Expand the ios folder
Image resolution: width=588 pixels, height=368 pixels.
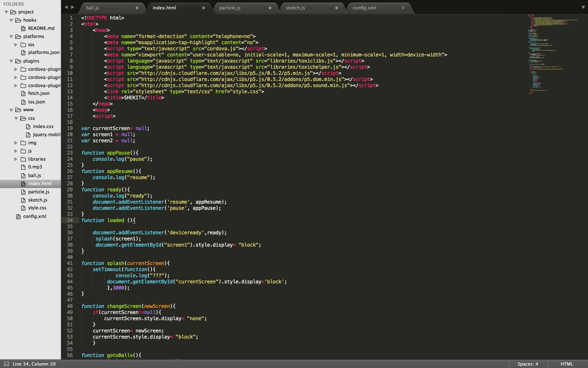16,45
